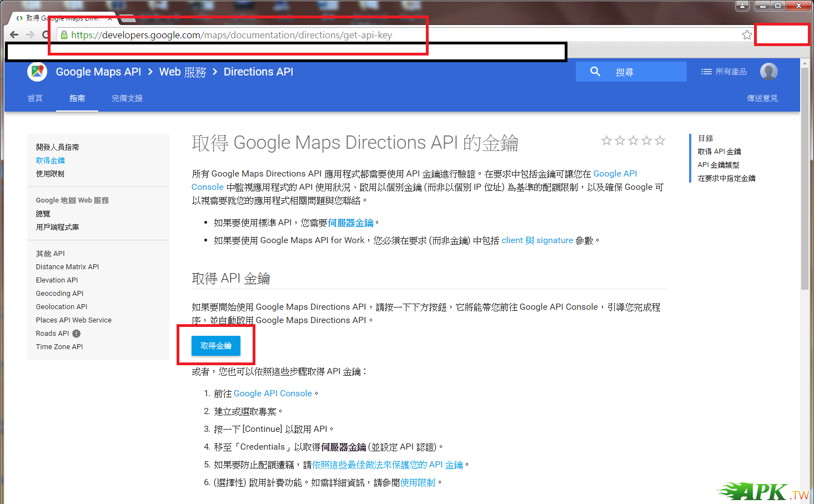Jump to API 金鑰類型 in 目錄

point(718,165)
